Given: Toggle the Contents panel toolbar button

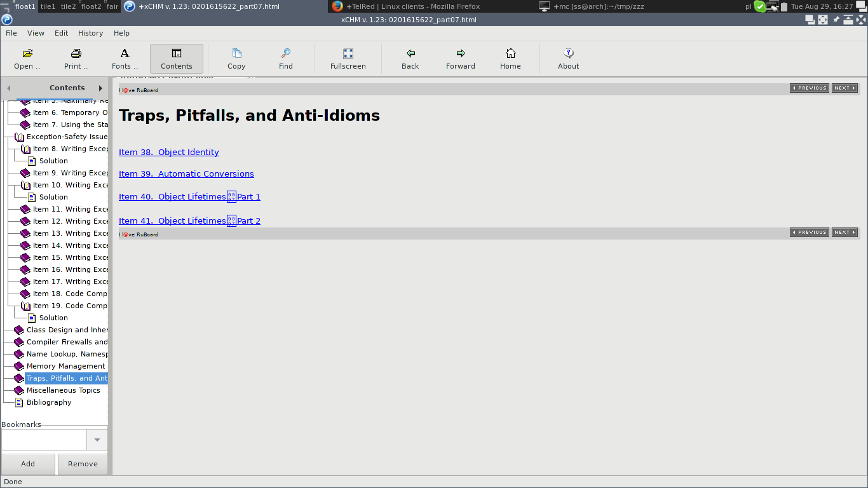Looking at the screenshot, I should pyautogui.click(x=177, y=59).
